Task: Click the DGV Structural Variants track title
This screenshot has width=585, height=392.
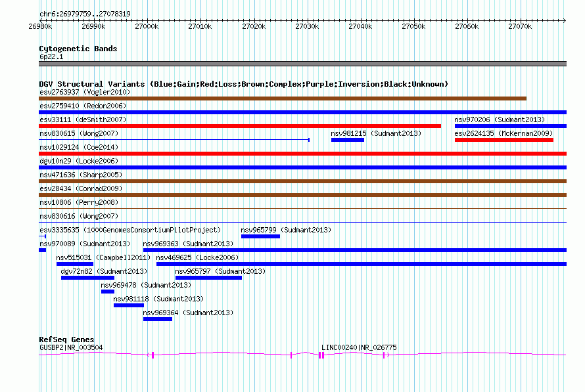Action: click(244, 84)
